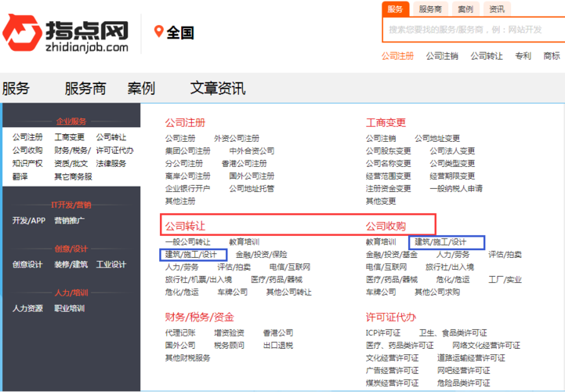Image resolution: width=565 pixels, height=392 pixels.
Task: Open 金融/投资/基金 link
Action: pyautogui.click(x=392, y=255)
